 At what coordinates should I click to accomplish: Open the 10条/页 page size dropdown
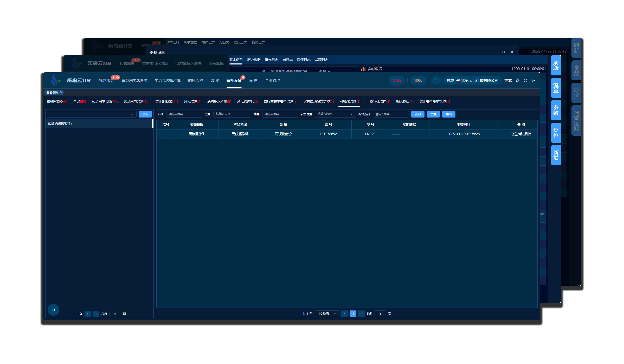327,314
